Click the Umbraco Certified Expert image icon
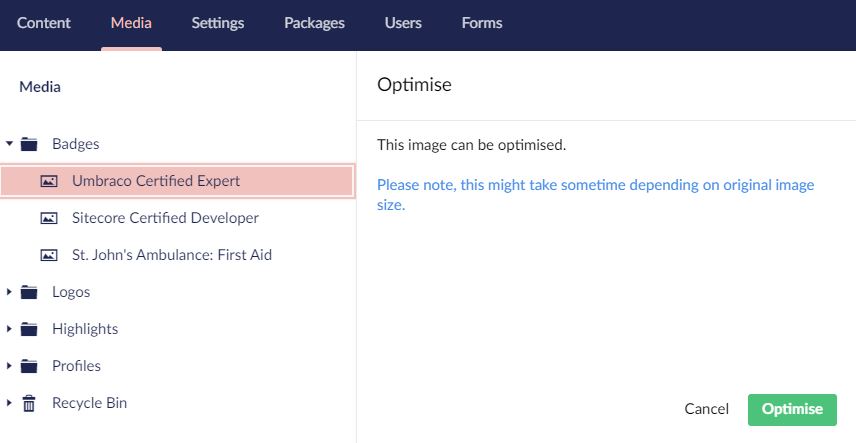This screenshot has width=856, height=443. click(x=49, y=181)
